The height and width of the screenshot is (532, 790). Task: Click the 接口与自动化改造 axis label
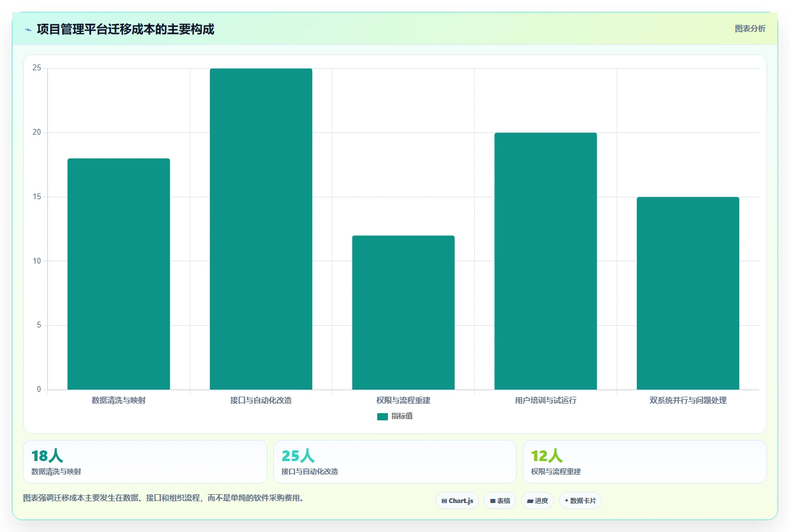(x=261, y=400)
